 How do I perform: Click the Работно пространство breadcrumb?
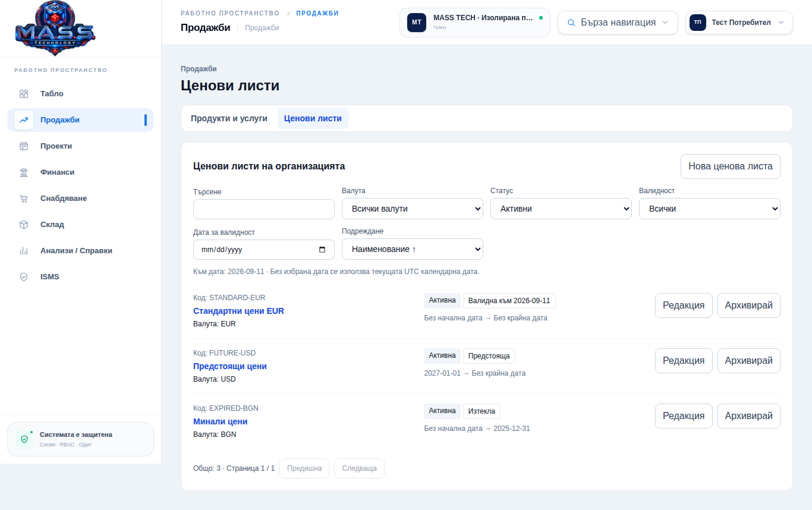[x=230, y=13]
